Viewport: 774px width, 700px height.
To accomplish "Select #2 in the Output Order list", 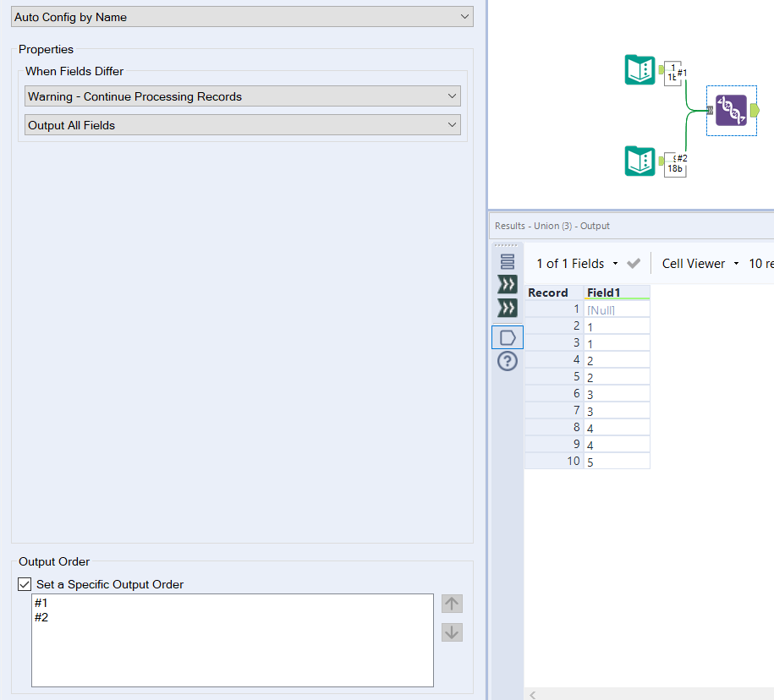I will coord(41,617).
